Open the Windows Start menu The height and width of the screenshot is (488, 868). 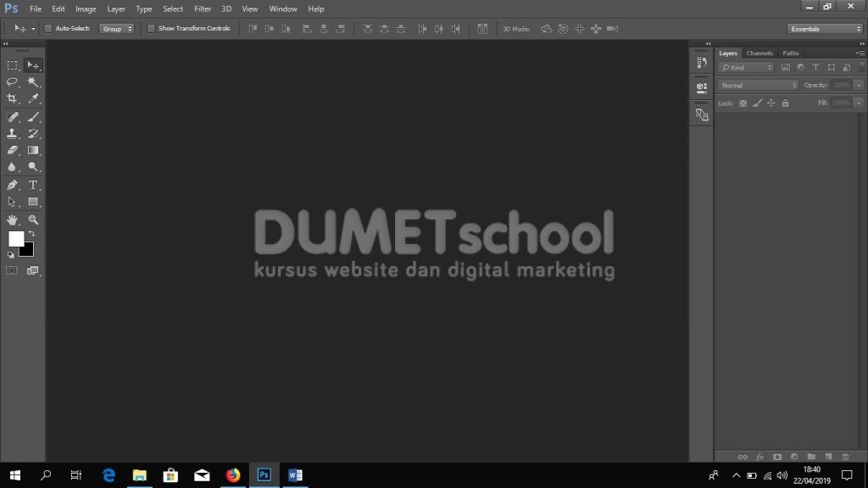click(x=15, y=475)
